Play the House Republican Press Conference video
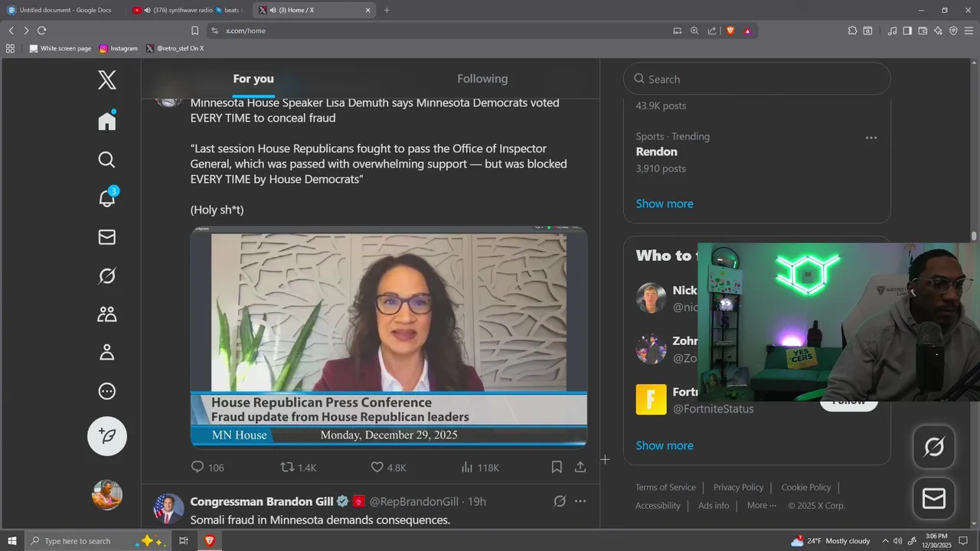This screenshot has width=980, height=551. click(x=389, y=337)
